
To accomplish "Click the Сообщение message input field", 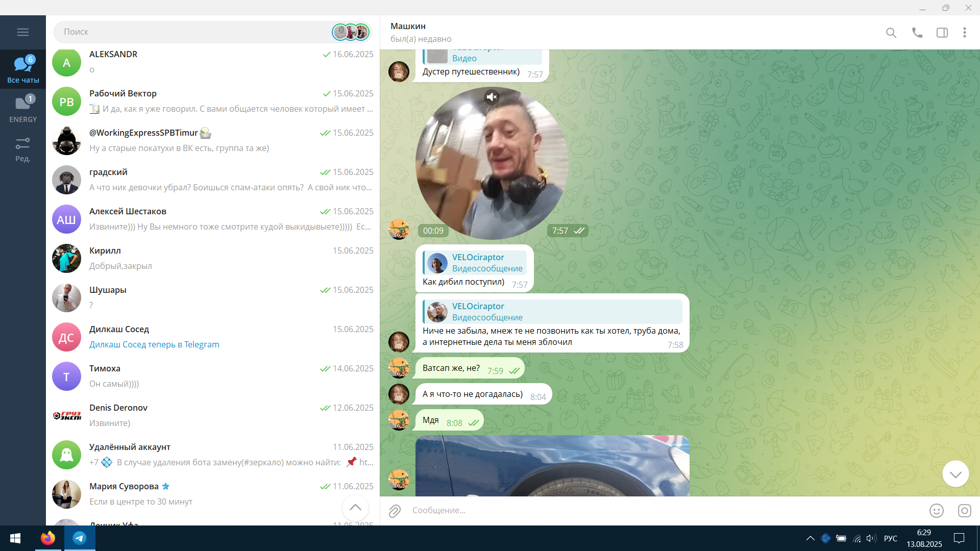I will tap(664, 511).
